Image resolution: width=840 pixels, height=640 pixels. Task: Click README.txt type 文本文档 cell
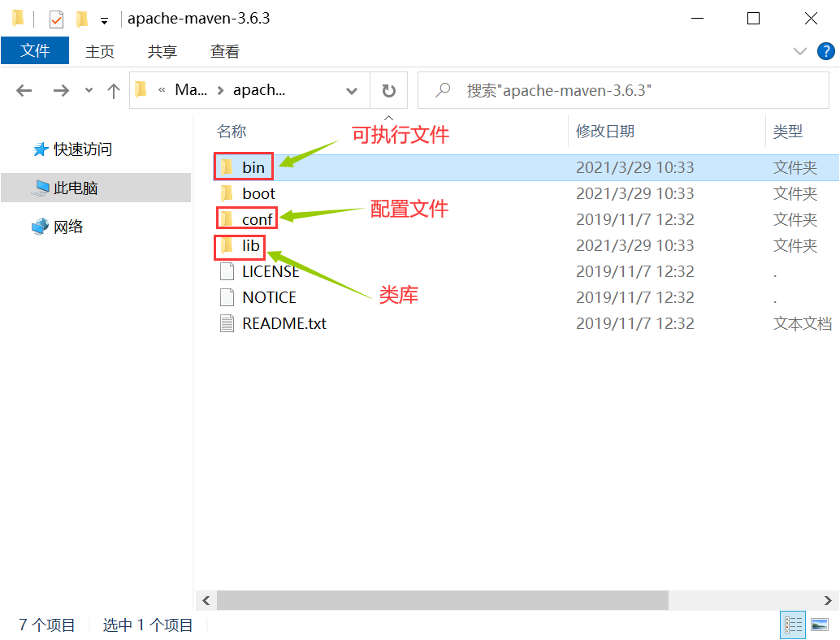(803, 323)
